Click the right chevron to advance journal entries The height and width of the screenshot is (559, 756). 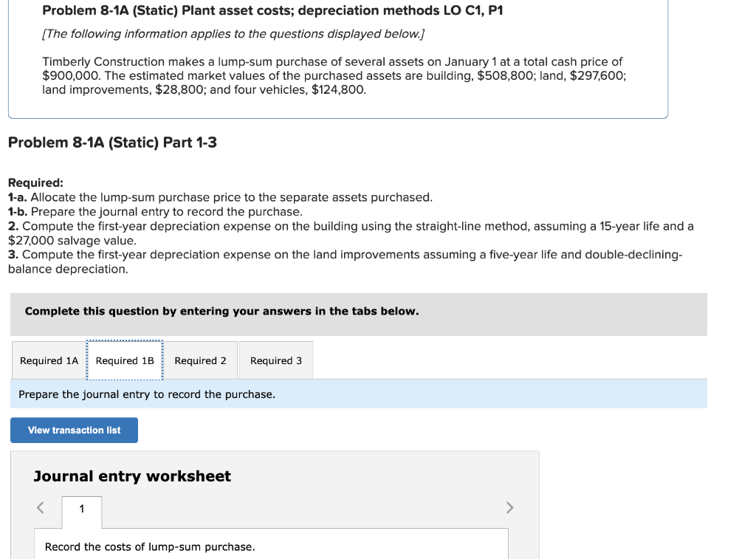point(509,507)
